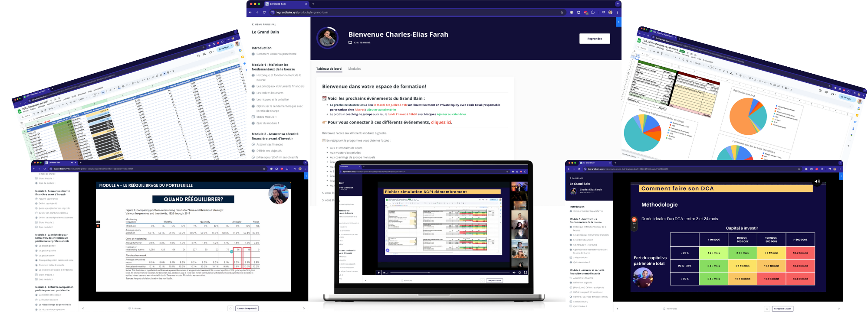868x312 pixels.
Task: Reload the page in the top dashboard browser
Action: [264, 12]
